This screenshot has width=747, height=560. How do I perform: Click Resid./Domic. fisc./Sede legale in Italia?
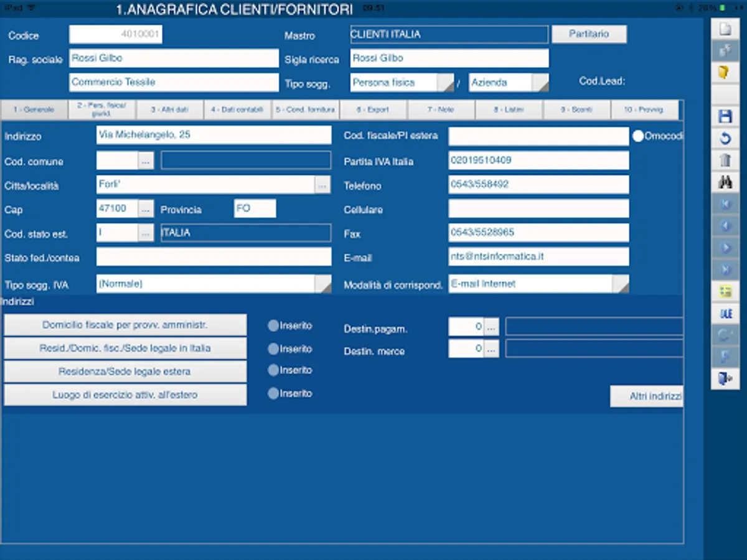click(x=125, y=348)
